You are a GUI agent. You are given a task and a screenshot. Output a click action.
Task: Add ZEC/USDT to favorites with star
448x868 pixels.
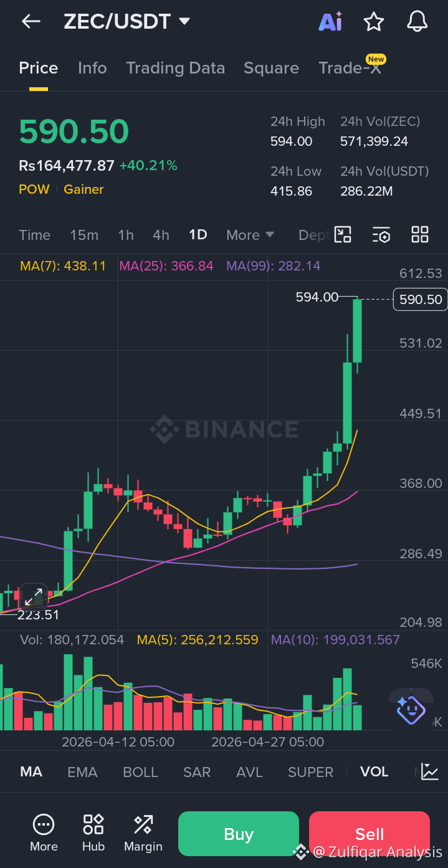(374, 22)
